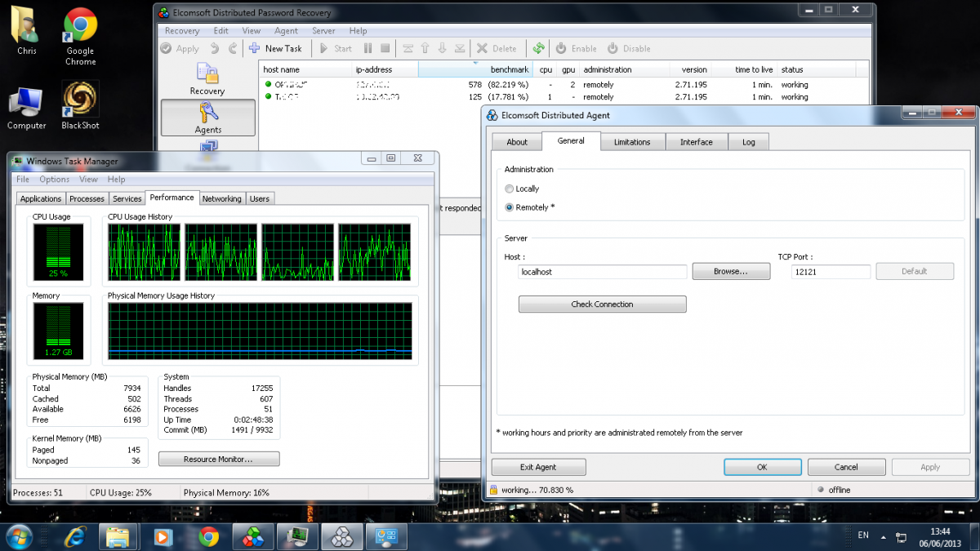Open the File menu in Task Manager

coord(23,179)
